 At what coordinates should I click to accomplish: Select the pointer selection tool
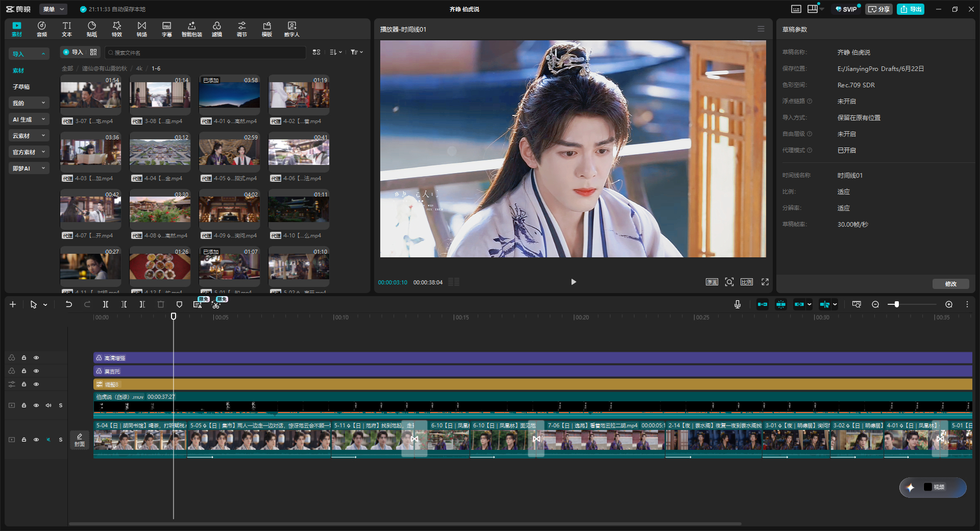(34, 304)
